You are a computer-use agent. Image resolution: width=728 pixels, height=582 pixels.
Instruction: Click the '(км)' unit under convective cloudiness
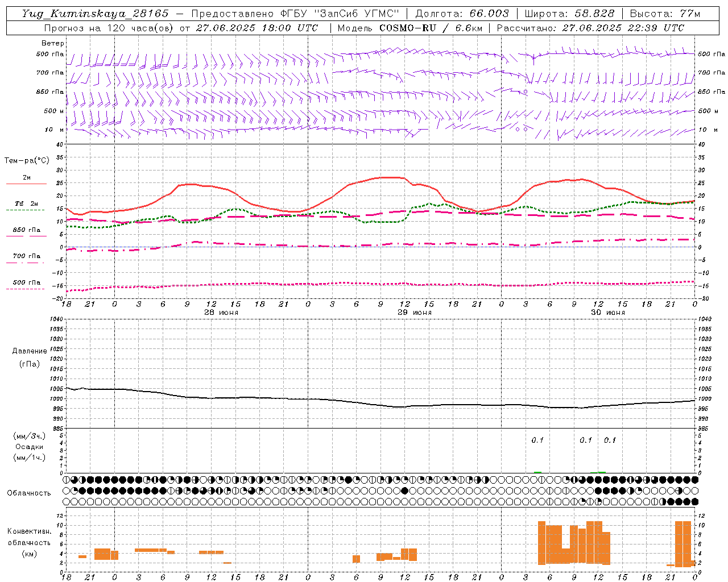tap(30, 554)
